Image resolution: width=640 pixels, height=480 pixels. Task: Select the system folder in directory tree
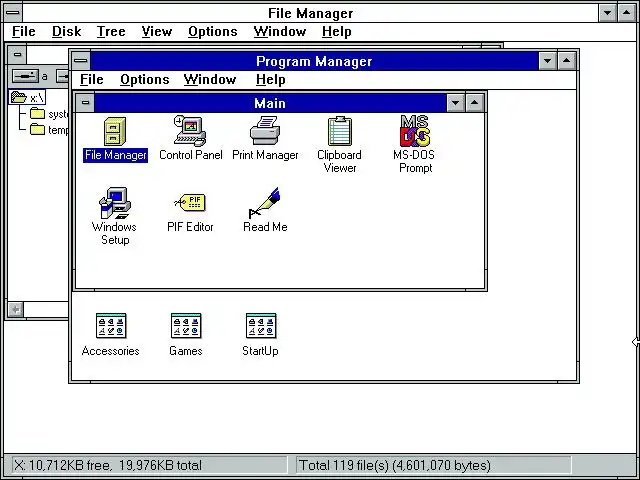pyautogui.click(x=49, y=114)
